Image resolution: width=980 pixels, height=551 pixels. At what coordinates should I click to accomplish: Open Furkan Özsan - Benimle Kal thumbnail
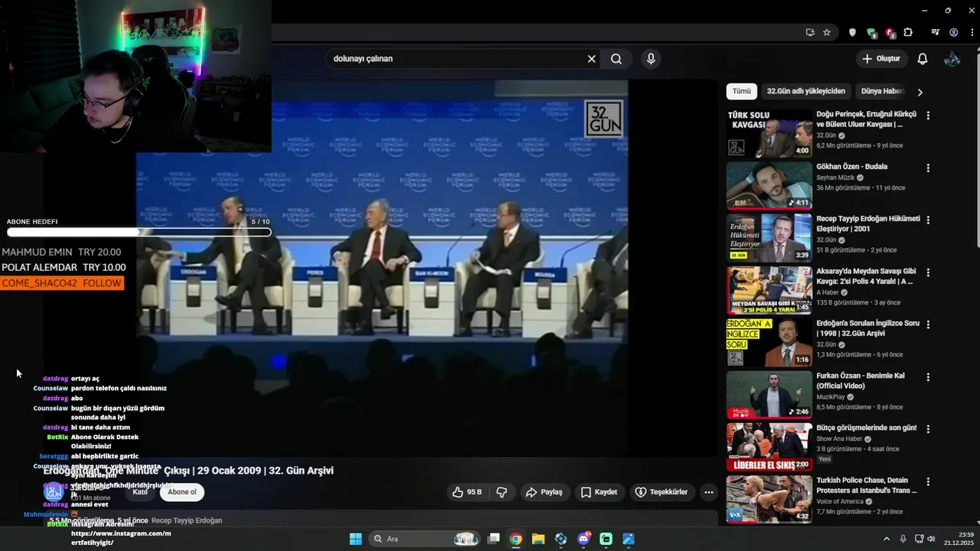(769, 394)
